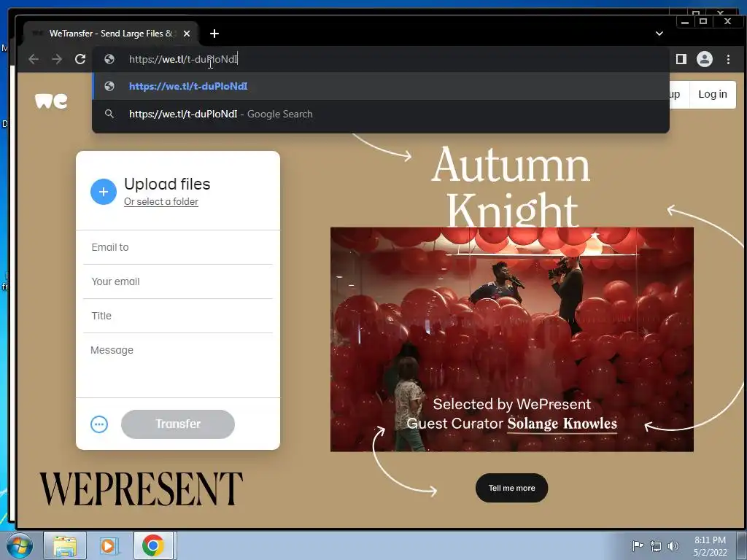Click the Chrome taskbar icon
The image size is (747, 560).
coord(153,545)
